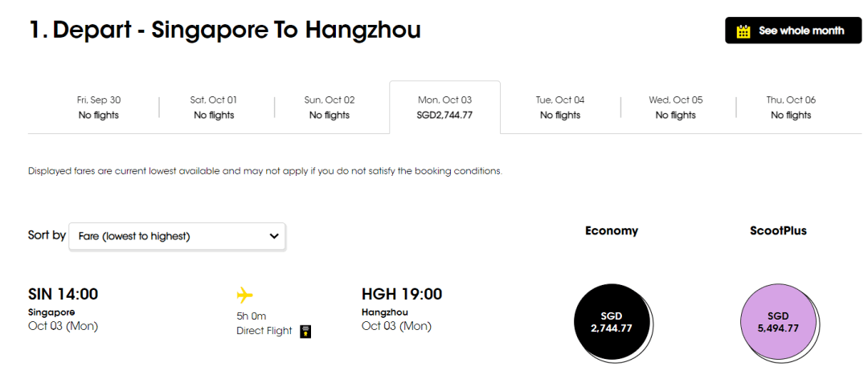Viewport: 868px width, 379px height.
Task: Select the Sat, Oct 01 date tab
Action: (x=214, y=108)
